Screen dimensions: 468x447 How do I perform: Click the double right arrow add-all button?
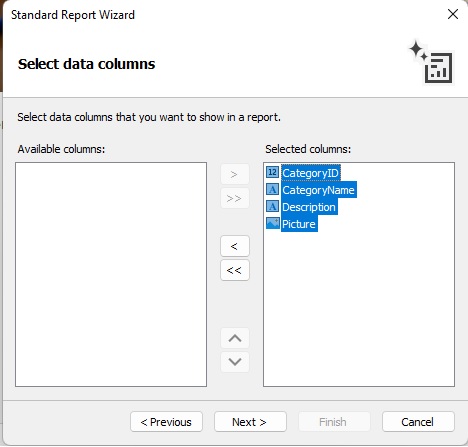coord(235,198)
